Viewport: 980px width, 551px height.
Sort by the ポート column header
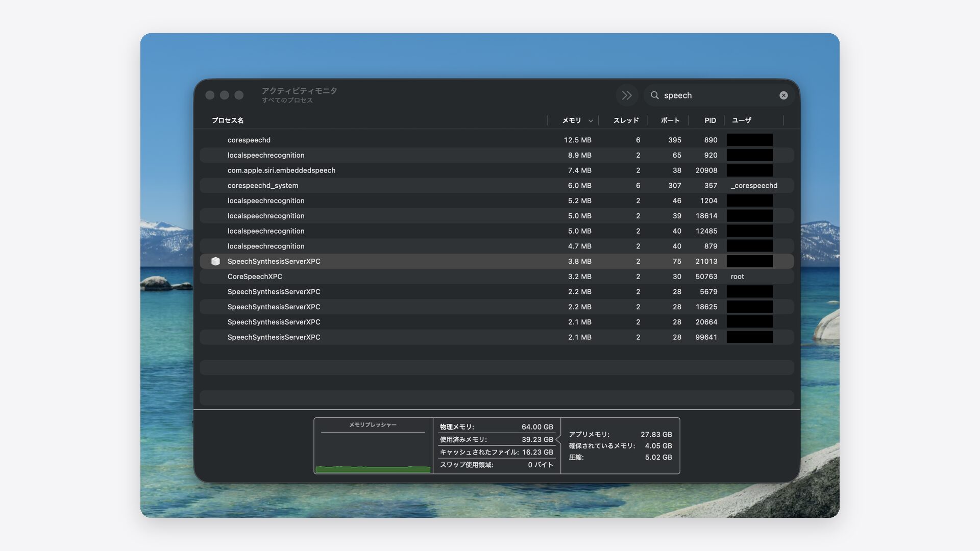(670, 120)
